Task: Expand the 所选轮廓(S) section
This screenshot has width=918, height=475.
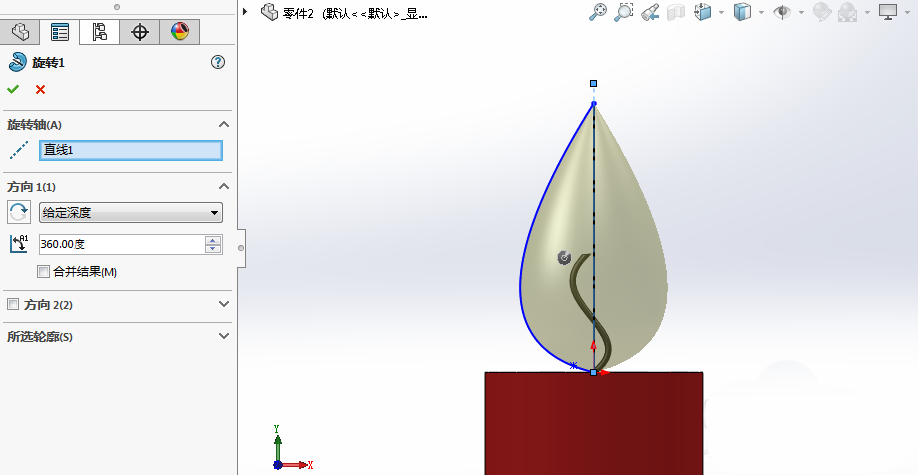Action: 224,336
